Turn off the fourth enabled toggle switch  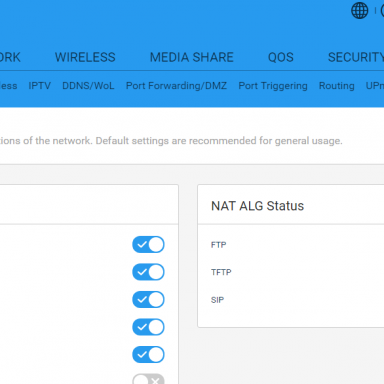[x=148, y=327]
